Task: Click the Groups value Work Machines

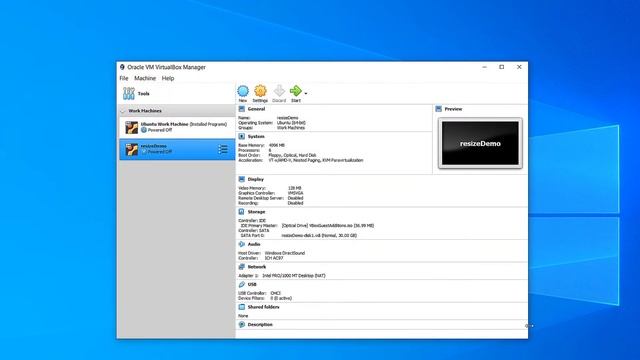Action: (x=291, y=128)
